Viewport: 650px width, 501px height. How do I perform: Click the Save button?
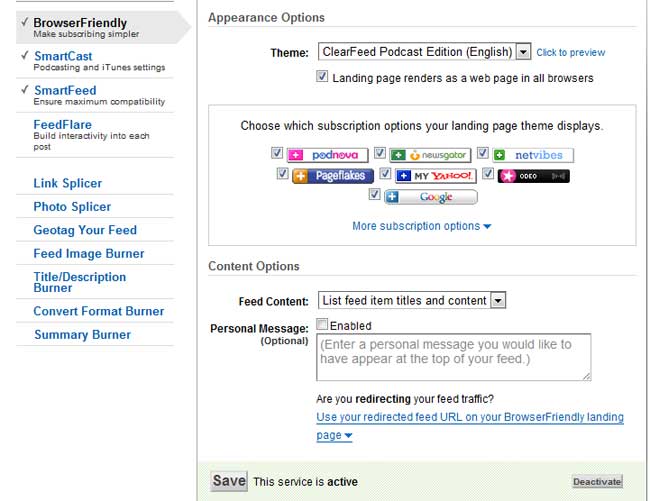[x=229, y=481]
